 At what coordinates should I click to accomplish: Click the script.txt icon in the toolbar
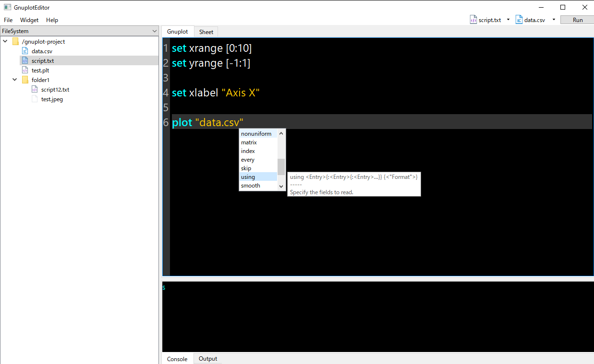473,20
